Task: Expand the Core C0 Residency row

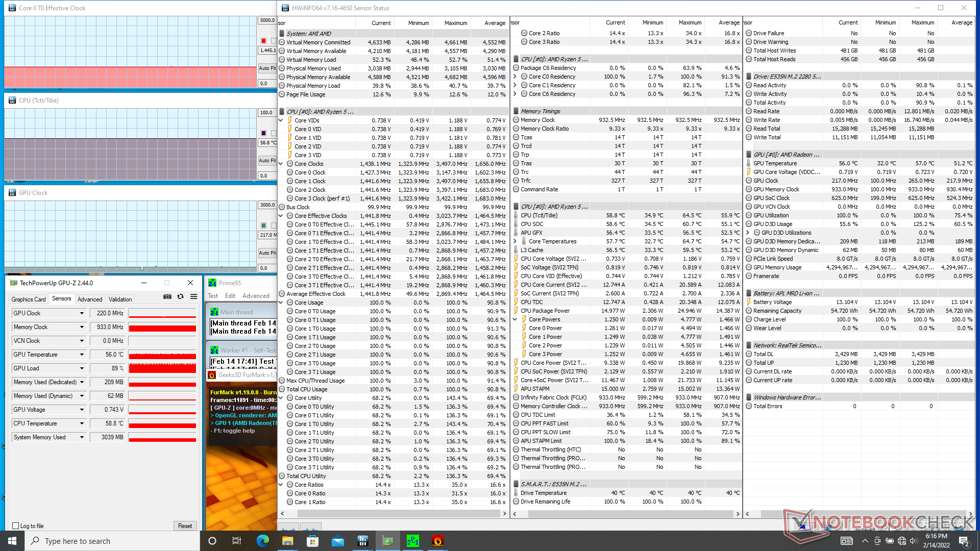Action: (515, 77)
